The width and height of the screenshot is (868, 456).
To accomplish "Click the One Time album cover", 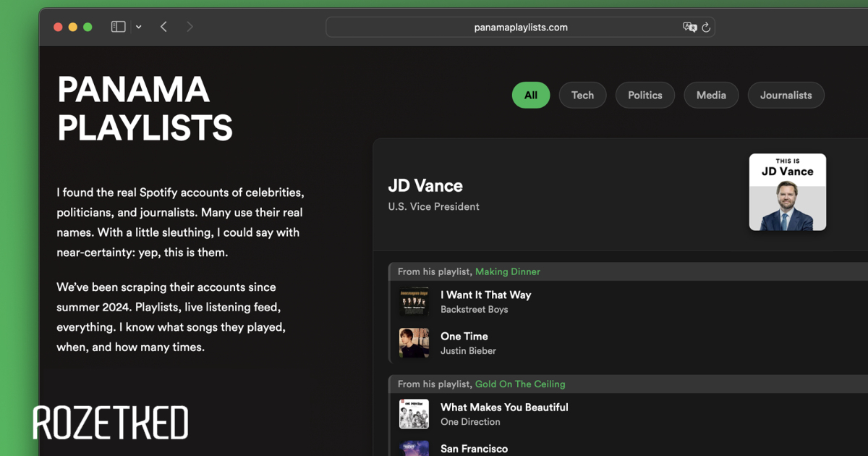I will point(414,343).
